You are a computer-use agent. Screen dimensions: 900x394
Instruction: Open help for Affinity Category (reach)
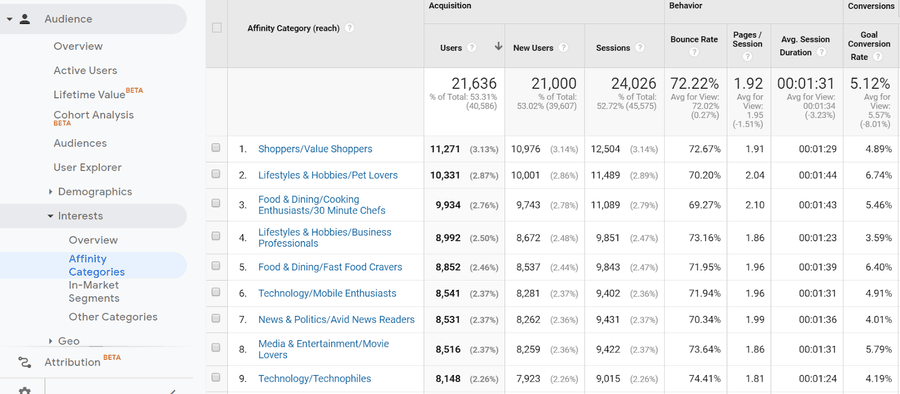pyautogui.click(x=350, y=28)
